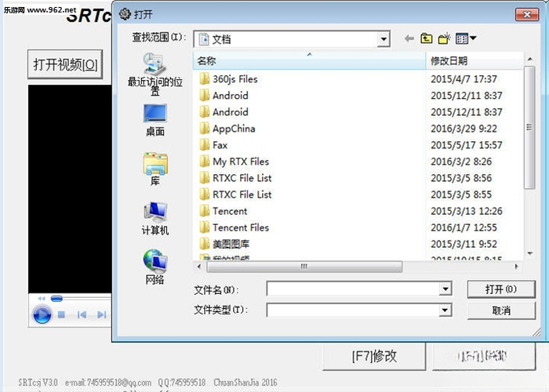Click the previous track button in player
The width and height of the screenshot is (549, 392).
(x=82, y=314)
